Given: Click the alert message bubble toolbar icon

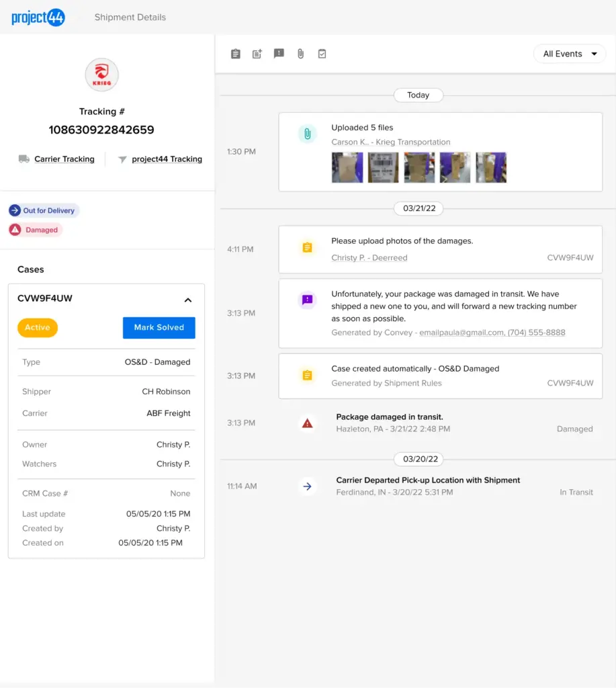Looking at the screenshot, I should (x=279, y=54).
